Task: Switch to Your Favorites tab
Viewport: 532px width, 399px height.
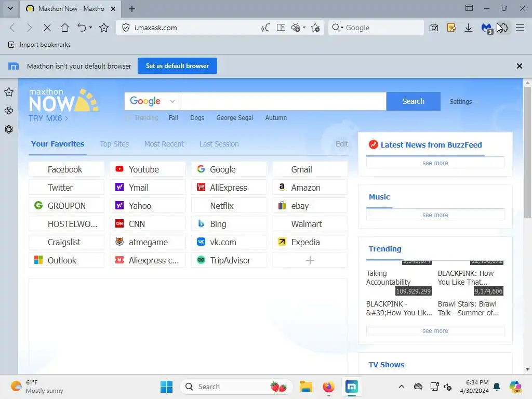Action: click(x=58, y=144)
